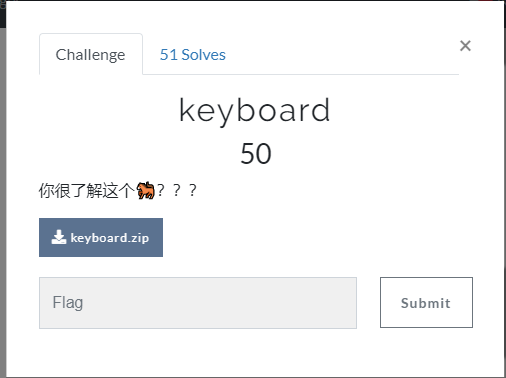Click the download arrow icon on keyboard.zip
The height and width of the screenshot is (378, 506).
(59, 237)
